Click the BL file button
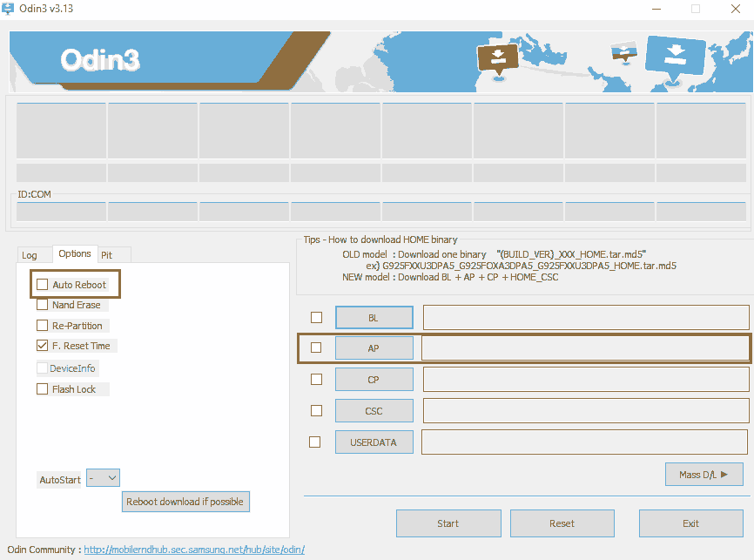 (374, 318)
